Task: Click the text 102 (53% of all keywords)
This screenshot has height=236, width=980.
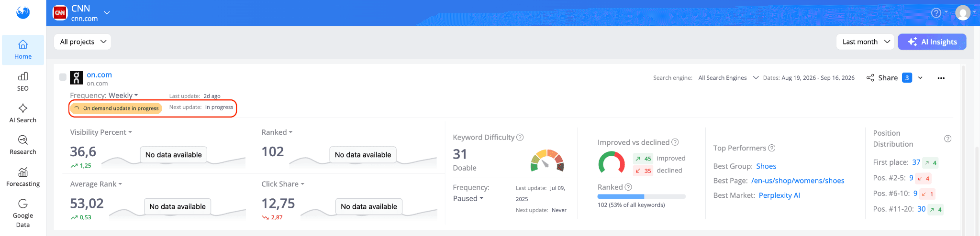Action: tap(631, 205)
